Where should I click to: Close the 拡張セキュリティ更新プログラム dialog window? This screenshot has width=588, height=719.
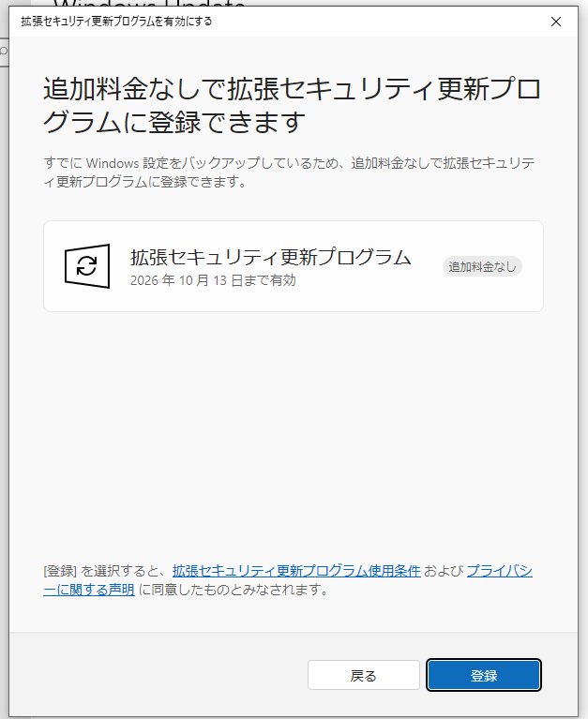pos(556,22)
